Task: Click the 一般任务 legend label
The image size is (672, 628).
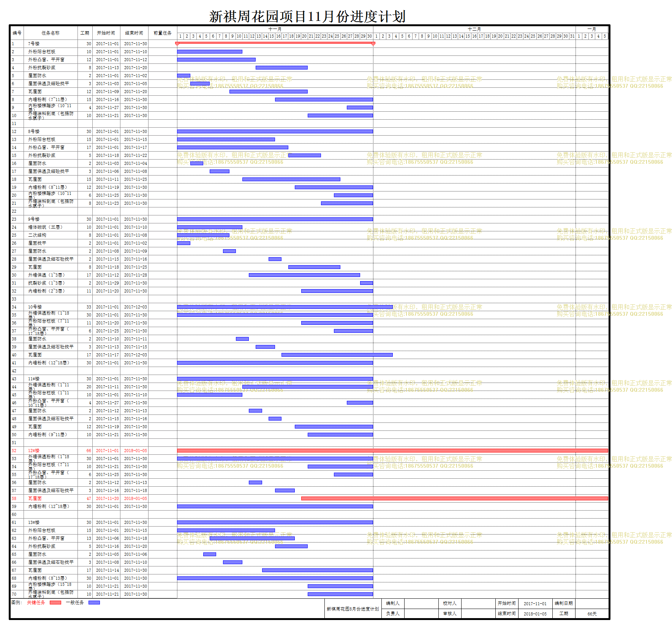Action: tap(75, 603)
